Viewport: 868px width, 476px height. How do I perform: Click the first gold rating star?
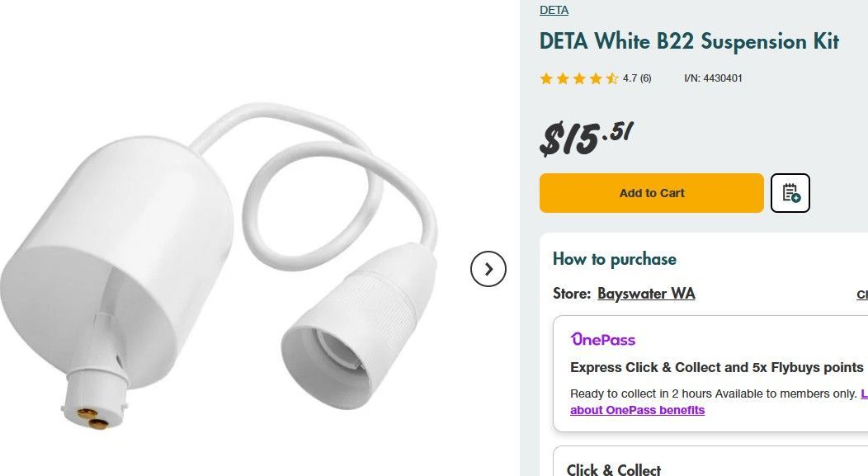click(546, 78)
